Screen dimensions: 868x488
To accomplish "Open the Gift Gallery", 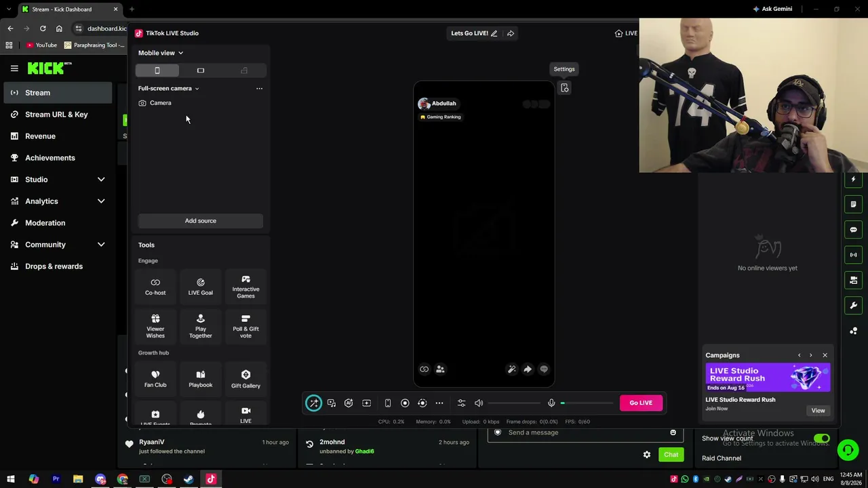I will [245, 379].
